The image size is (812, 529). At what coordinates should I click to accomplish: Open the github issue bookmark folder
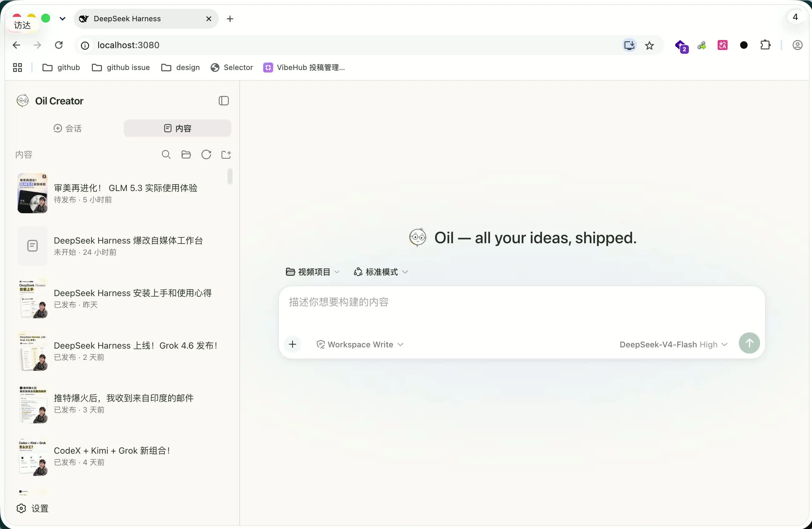(121, 68)
